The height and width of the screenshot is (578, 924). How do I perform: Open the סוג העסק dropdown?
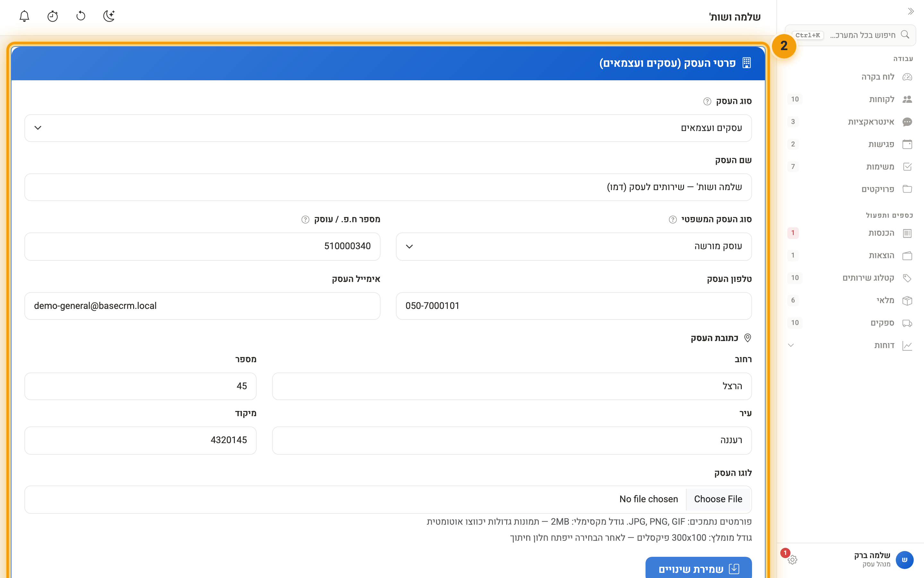click(x=388, y=128)
